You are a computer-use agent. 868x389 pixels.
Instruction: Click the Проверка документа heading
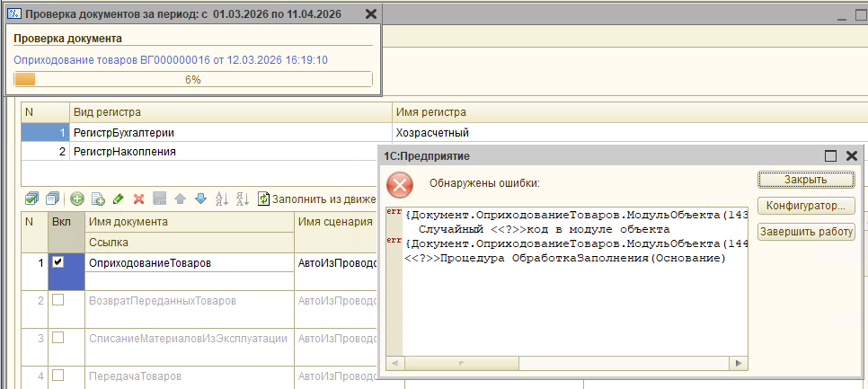(67, 39)
